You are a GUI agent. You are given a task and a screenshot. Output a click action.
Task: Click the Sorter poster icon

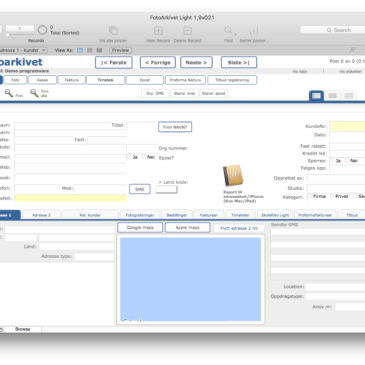coord(254,31)
